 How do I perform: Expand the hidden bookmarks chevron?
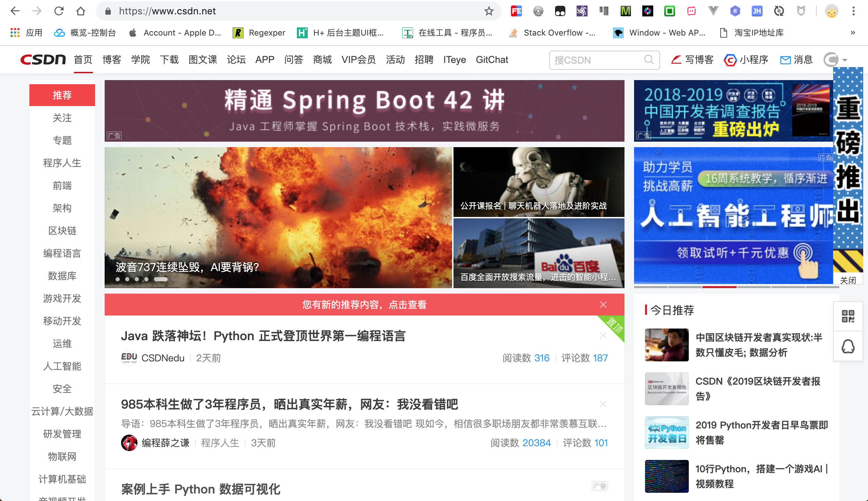pos(853,33)
